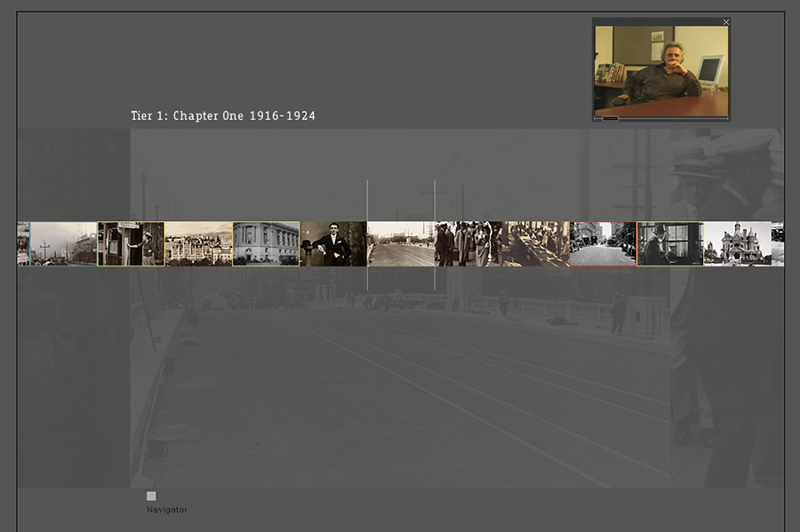Image resolution: width=800 pixels, height=532 pixels.
Task: Select portrait of man in dark suit
Action: [333, 244]
